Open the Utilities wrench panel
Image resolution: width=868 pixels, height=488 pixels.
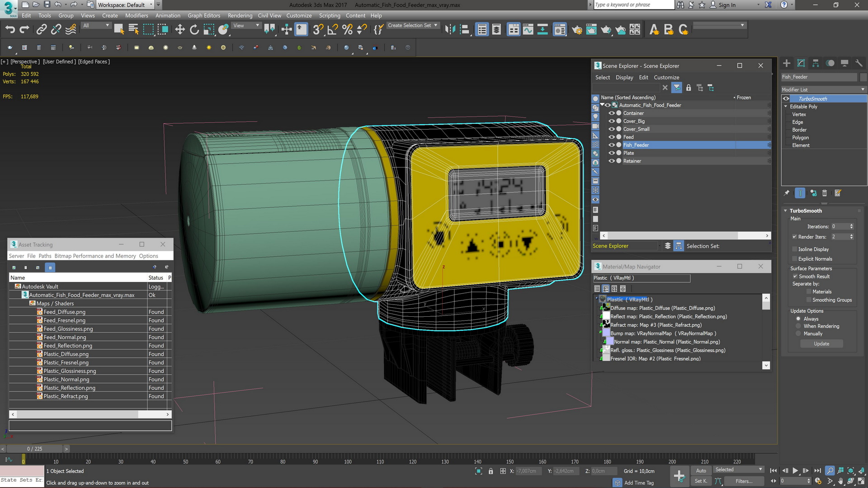coord(859,63)
